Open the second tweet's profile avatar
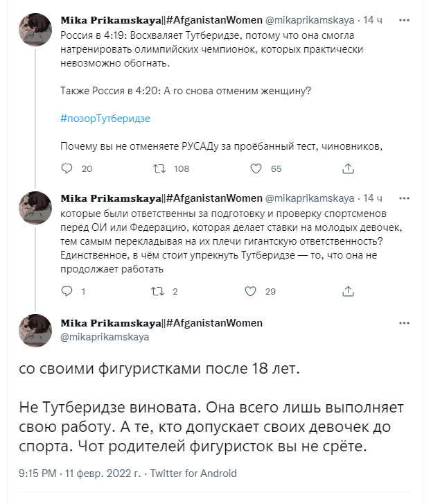The width and height of the screenshot is (431, 504). coord(35,208)
